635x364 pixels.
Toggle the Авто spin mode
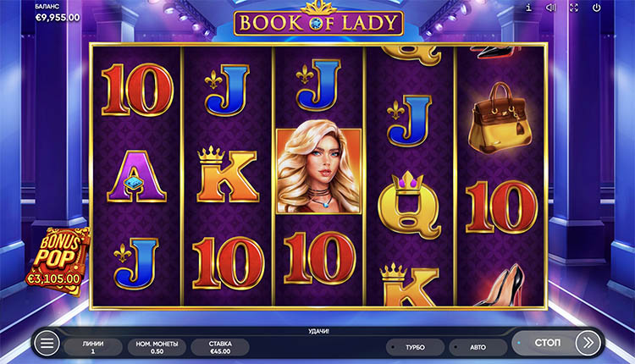point(478,347)
